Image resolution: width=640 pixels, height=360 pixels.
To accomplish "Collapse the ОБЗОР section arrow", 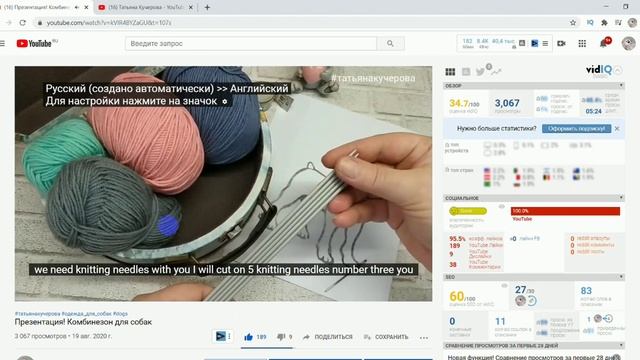I will click(x=621, y=86).
